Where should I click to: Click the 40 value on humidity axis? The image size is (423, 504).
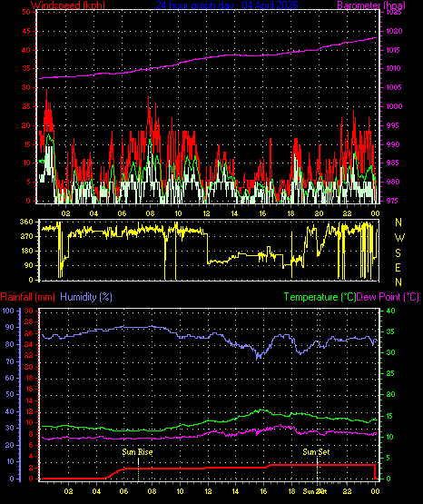(10, 411)
